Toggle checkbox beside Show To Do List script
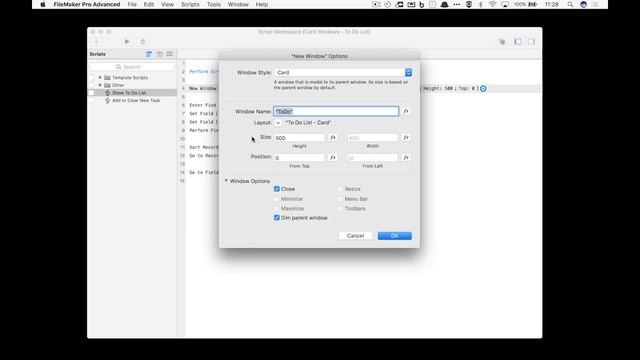This screenshot has width=640, height=360. tap(91, 93)
